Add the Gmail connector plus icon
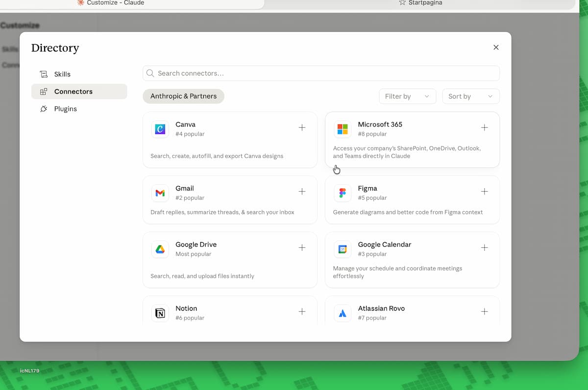The image size is (588, 390). 302,192
